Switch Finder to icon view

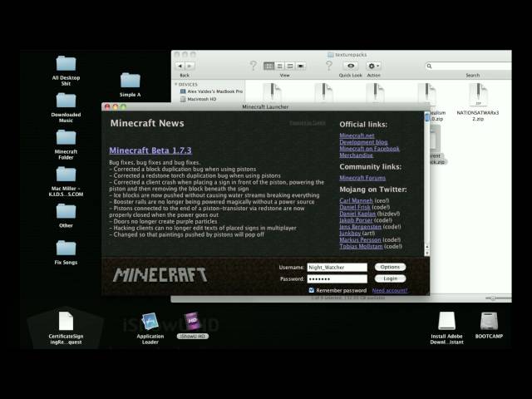pos(268,66)
